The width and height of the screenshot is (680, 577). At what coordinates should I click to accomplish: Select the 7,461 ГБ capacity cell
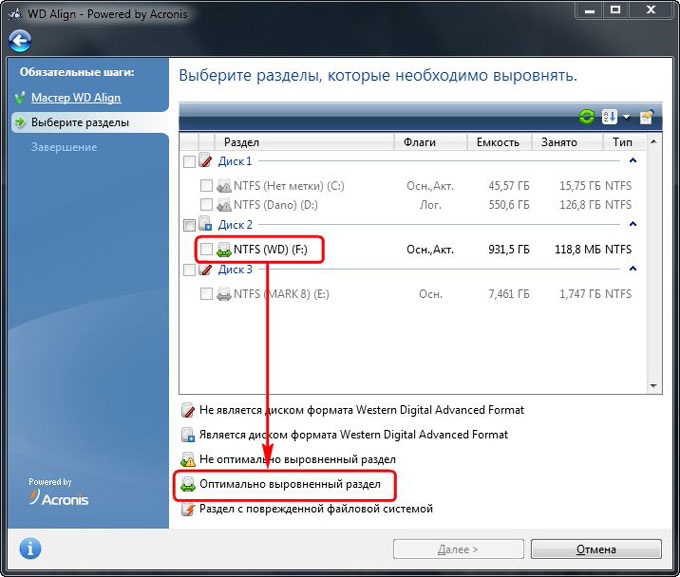point(509,294)
